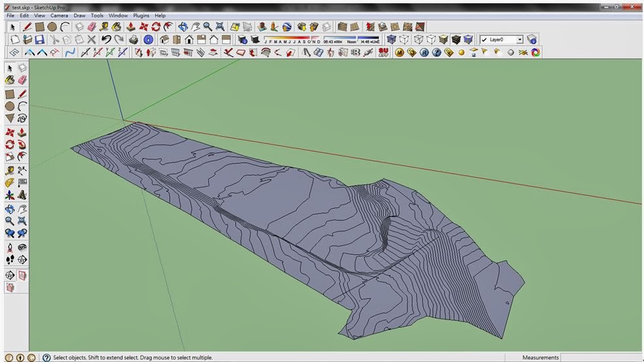
Task: Click the Previous view icon
Action: (10, 233)
